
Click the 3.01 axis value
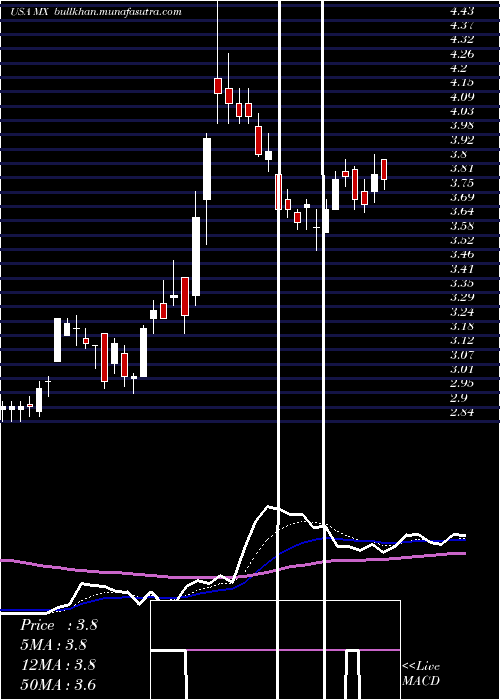462,370
